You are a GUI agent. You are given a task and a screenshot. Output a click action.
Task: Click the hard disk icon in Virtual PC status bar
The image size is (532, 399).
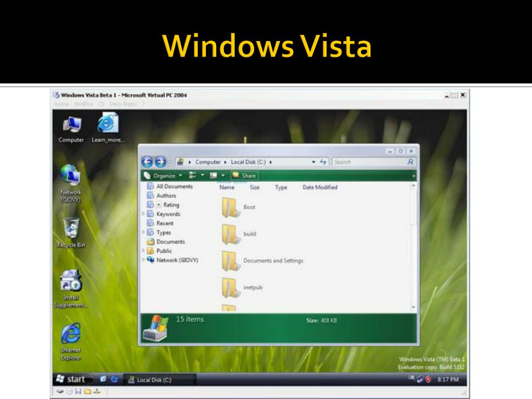(60, 392)
